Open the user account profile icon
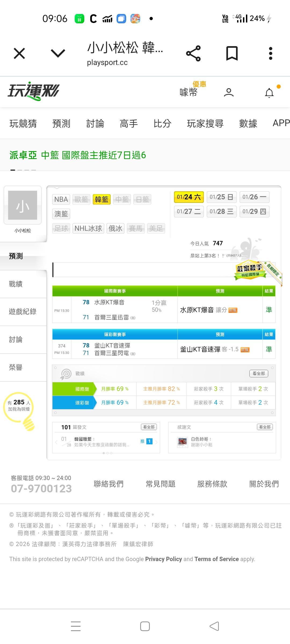The height and width of the screenshot is (644, 290). coord(229,92)
